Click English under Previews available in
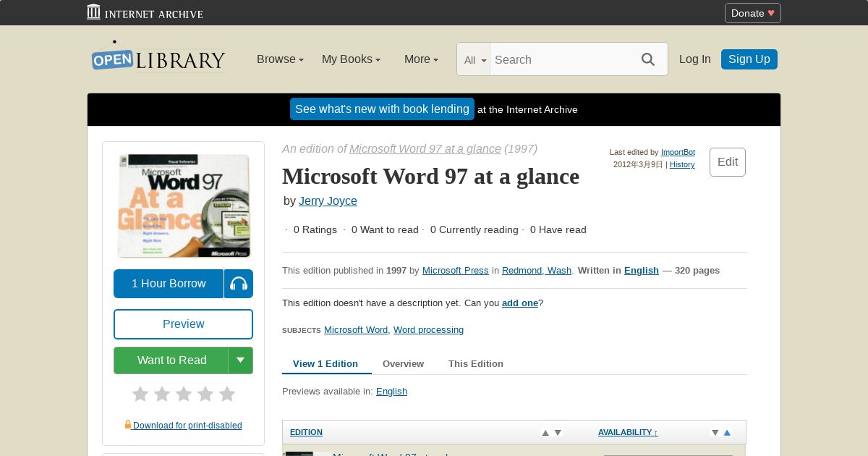This screenshot has width=868, height=456. point(391,391)
